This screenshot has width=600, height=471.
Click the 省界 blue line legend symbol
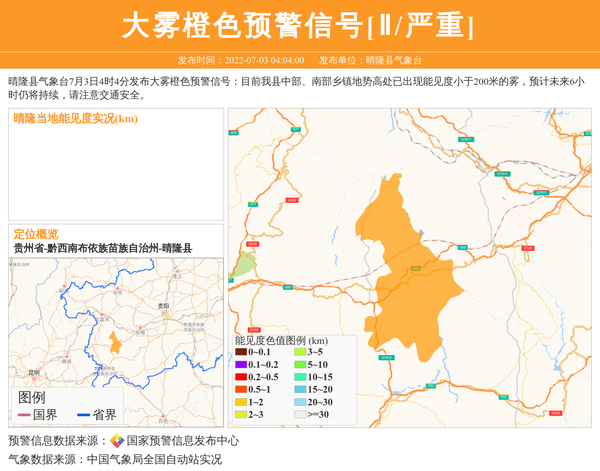[x=83, y=415]
